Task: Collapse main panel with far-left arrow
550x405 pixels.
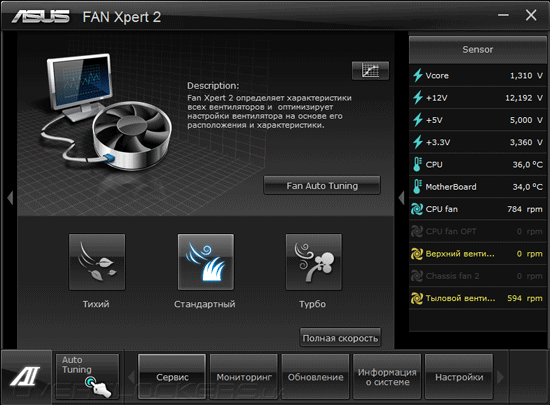Action: coord(10,198)
